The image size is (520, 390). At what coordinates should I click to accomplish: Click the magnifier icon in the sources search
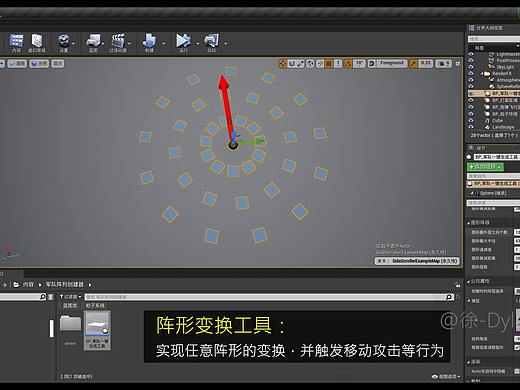pos(43,296)
